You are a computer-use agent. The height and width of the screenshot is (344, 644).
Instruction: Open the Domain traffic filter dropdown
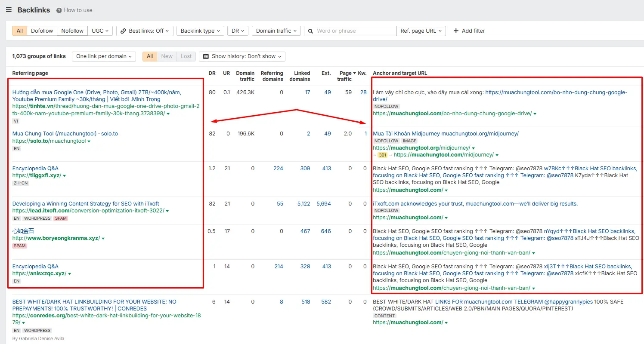click(x=276, y=31)
